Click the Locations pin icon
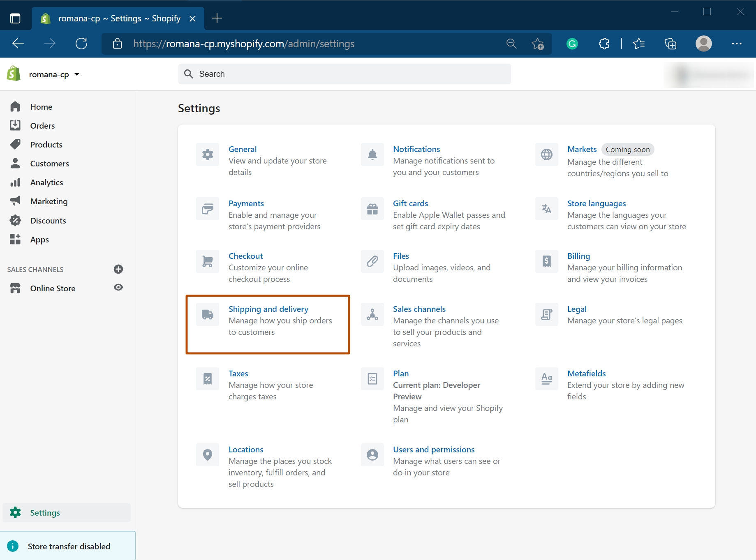 (x=208, y=455)
